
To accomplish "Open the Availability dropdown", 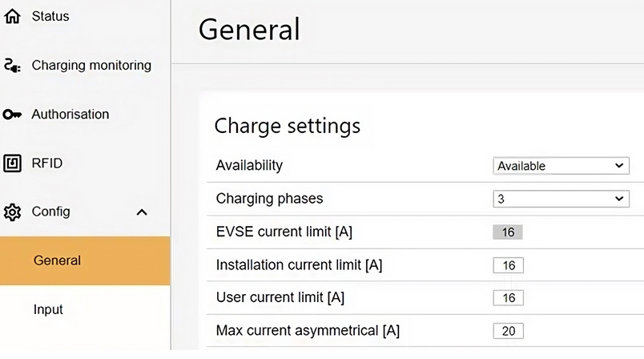I will click(x=561, y=166).
